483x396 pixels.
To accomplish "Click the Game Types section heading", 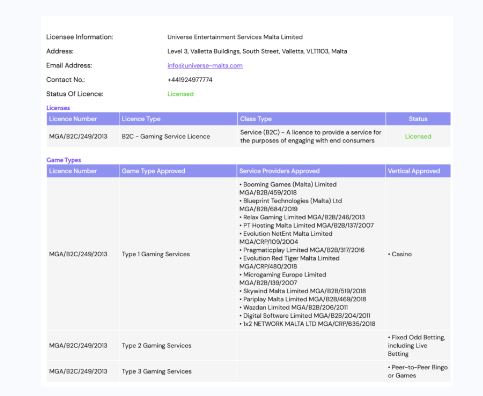I will click(64, 160).
